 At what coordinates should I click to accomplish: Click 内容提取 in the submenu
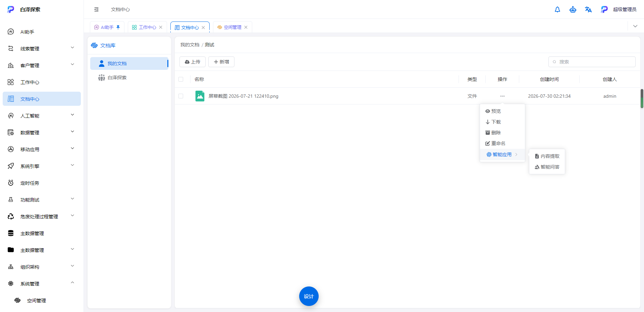(x=547, y=156)
